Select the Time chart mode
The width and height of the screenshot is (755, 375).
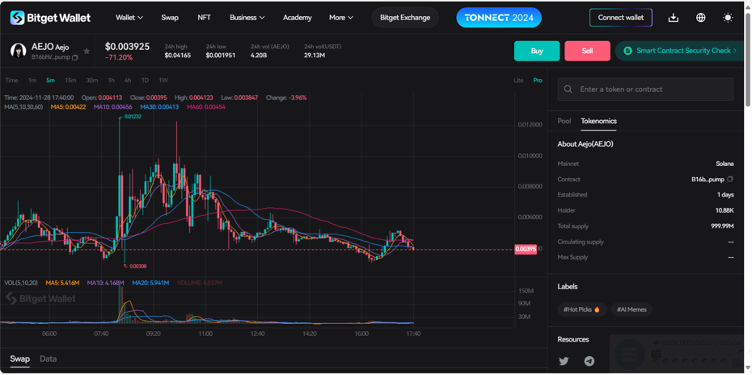click(12, 80)
